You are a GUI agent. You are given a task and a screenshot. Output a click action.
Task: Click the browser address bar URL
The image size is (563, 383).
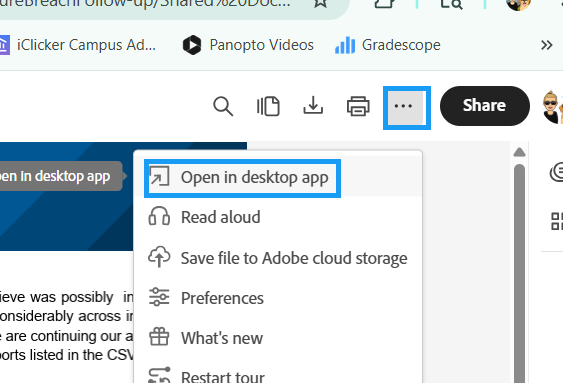tap(145, 3)
